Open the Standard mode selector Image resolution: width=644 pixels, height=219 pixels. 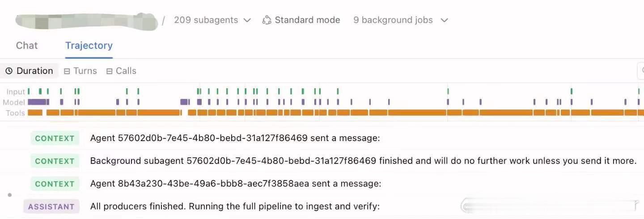click(301, 20)
